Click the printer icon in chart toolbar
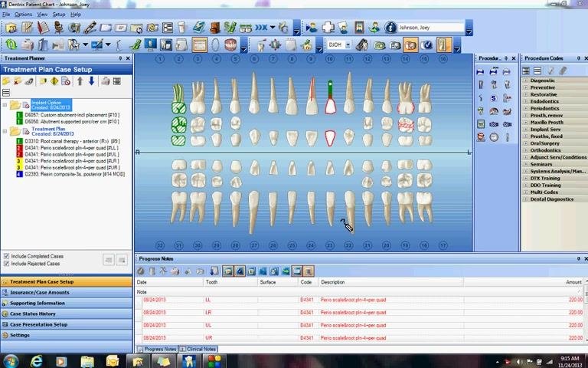 tap(27, 45)
